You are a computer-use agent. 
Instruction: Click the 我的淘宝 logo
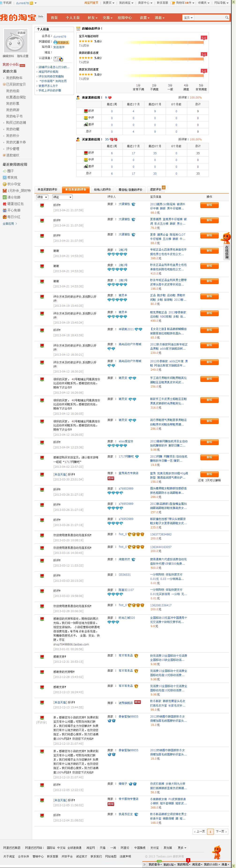18,17
